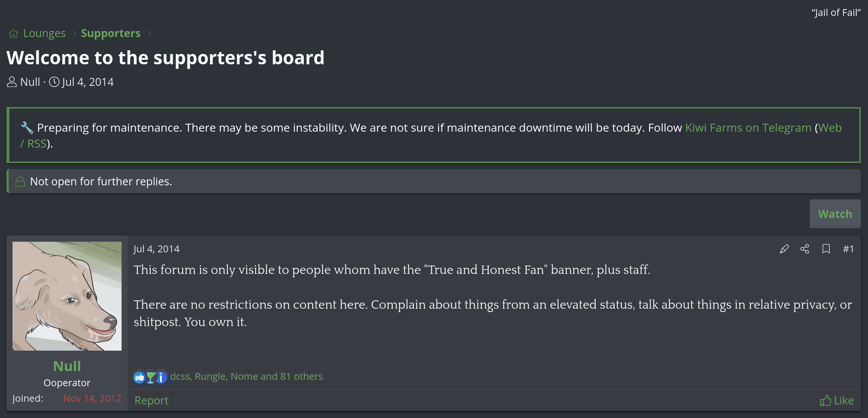Like the post by Null
This screenshot has height=418, width=868.
pyautogui.click(x=837, y=401)
